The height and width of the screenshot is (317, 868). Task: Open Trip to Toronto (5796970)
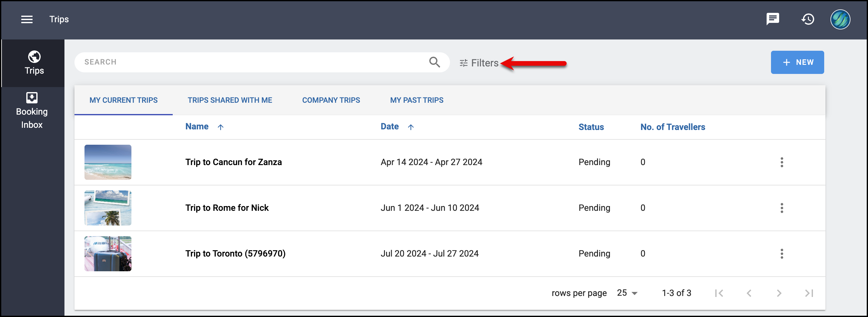tap(235, 254)
